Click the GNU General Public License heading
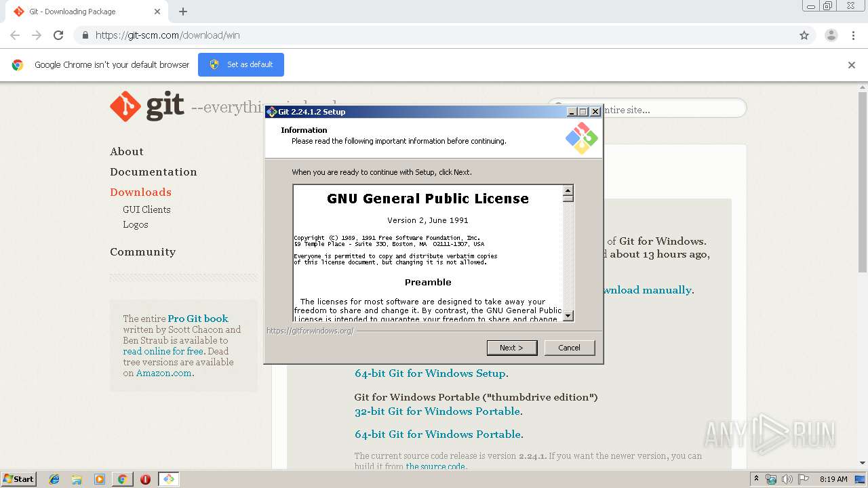The image size is (868, 488). pos(428,199)
